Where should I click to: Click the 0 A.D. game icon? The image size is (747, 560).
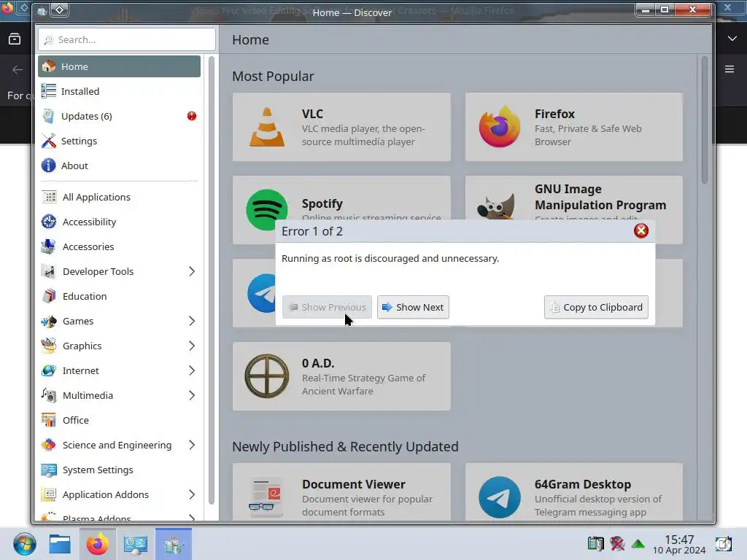(x=266, y=376)
